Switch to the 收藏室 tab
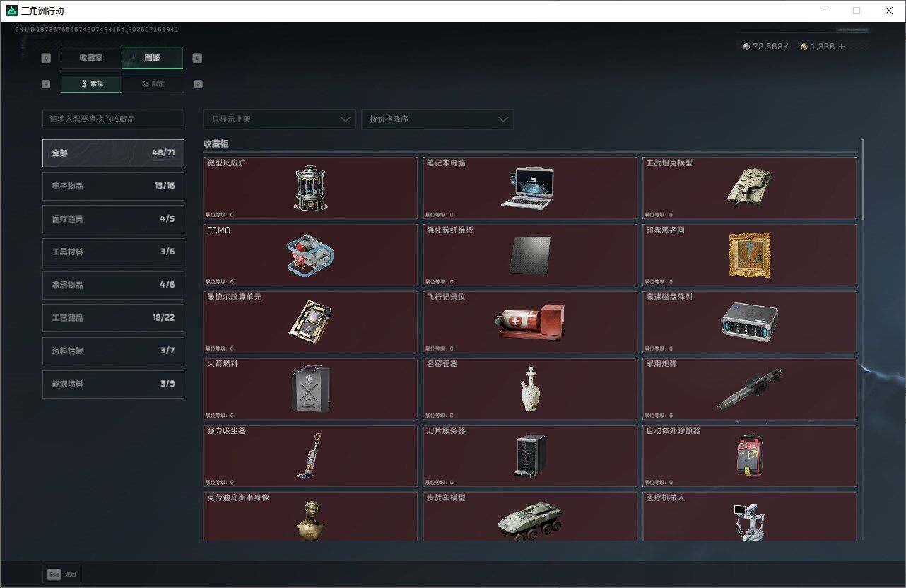This screenshot has height=588, width=906. click(91, 58)
